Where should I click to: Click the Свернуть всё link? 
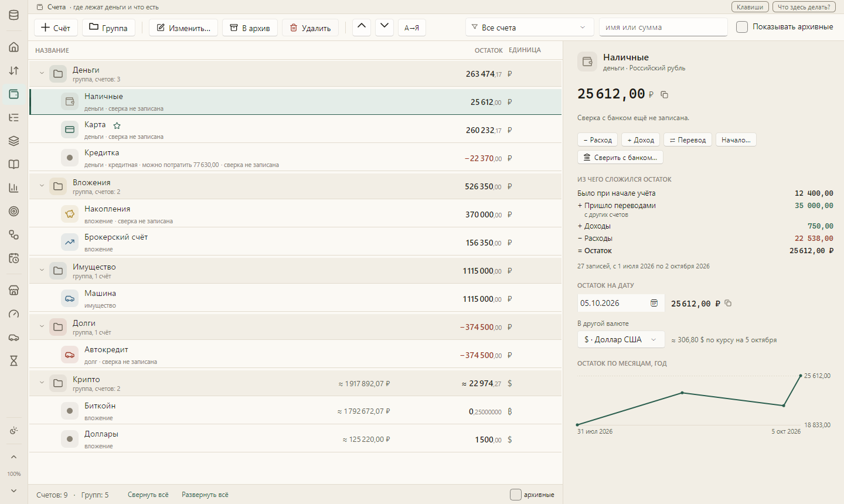148,495
